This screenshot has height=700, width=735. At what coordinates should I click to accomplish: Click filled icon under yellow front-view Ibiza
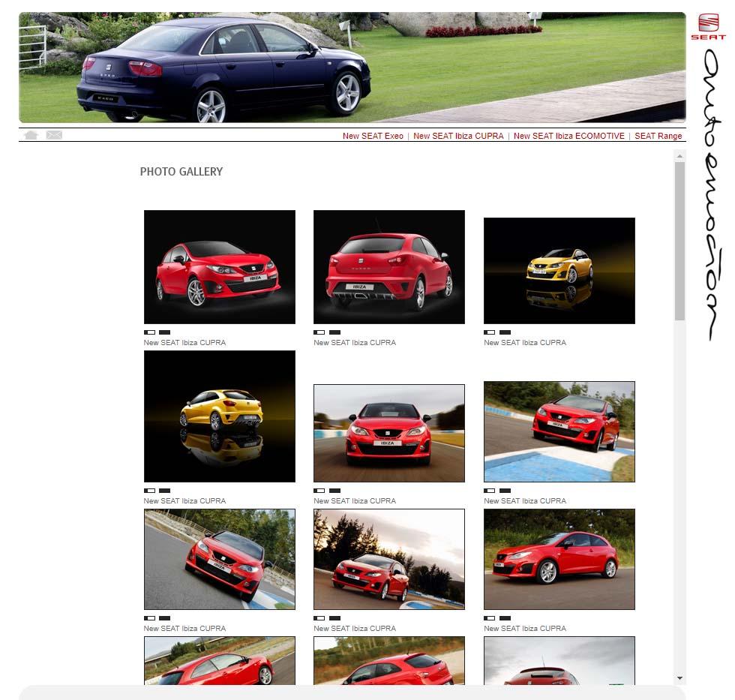[505, 332]
